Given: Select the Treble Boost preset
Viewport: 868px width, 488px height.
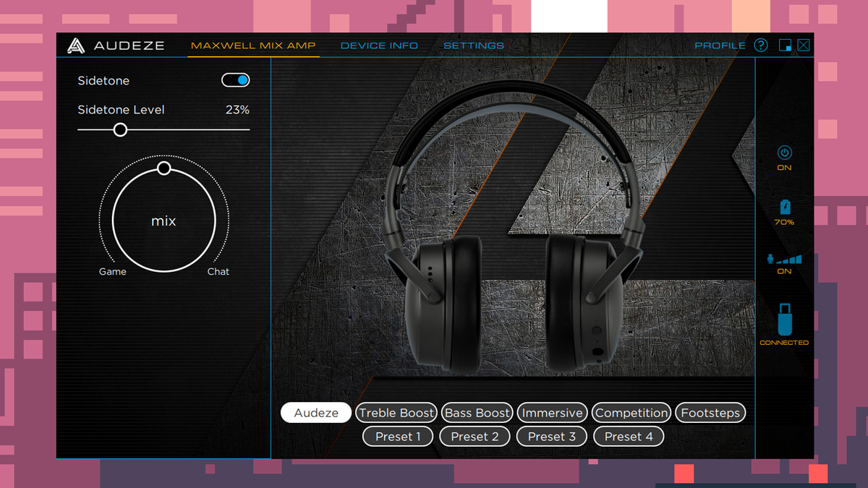Looking at the screenshot, I should point(396,413).
